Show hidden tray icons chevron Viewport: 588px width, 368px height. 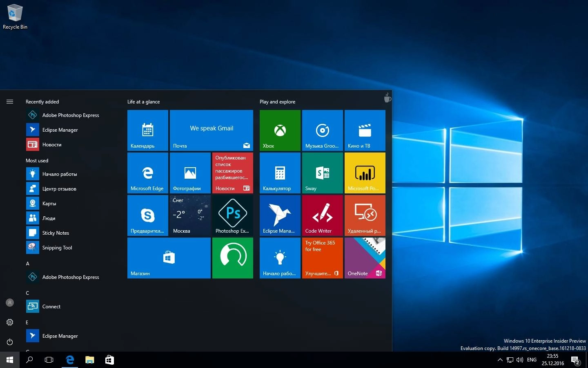(x=500, y=360)
